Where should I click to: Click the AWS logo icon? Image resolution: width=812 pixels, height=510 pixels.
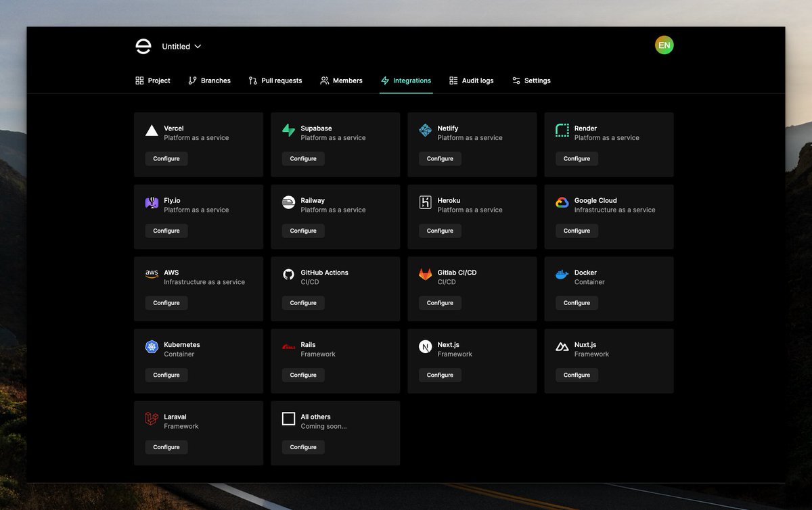coord(152,275)
